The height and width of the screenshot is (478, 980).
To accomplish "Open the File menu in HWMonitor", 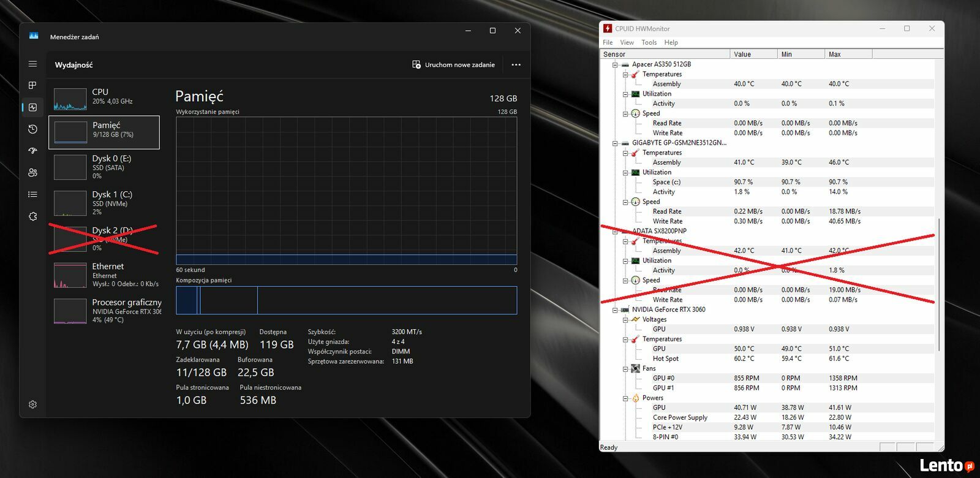I will 608,42.
